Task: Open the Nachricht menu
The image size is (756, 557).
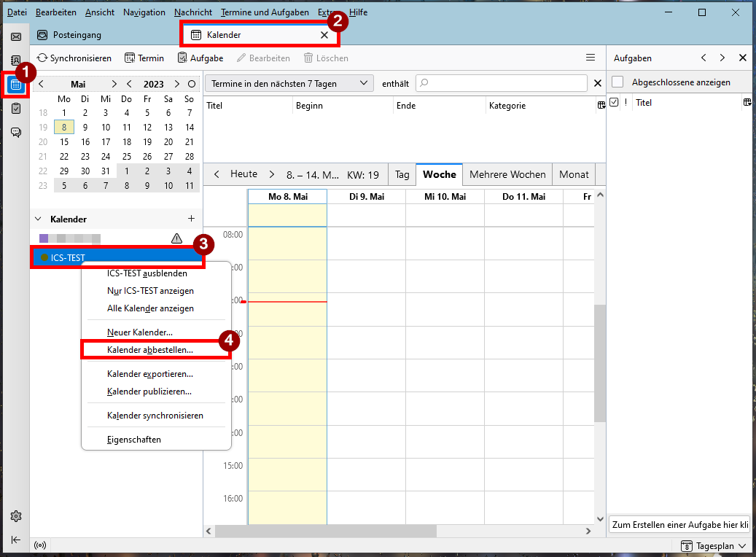Action: 193,12
